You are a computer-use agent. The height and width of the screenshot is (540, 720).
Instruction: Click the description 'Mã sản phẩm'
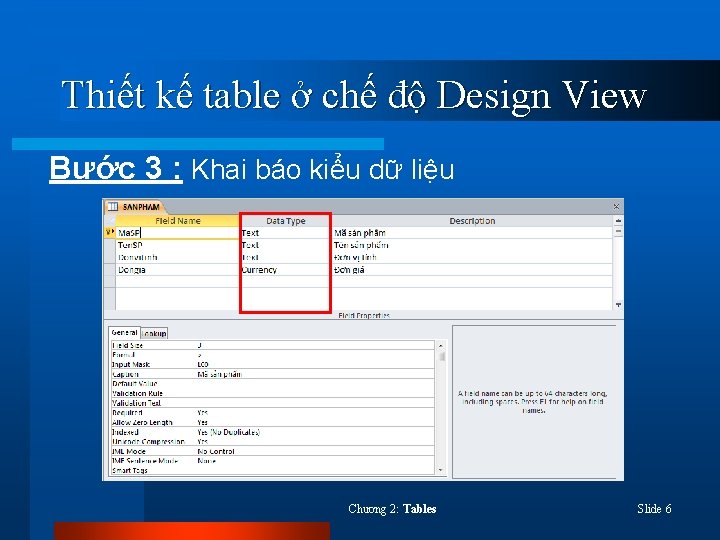pos(360,233)
